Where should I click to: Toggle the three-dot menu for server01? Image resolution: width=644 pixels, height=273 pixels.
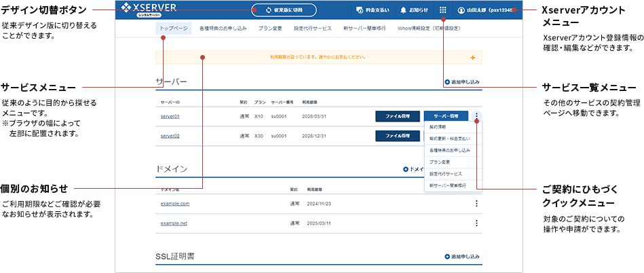click(x=476, y=116)
